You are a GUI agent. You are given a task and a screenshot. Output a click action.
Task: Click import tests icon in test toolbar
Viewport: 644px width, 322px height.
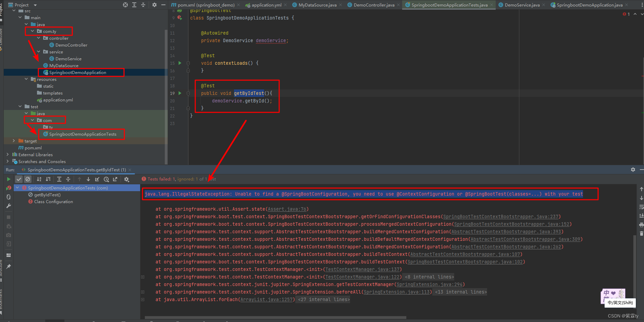(97, 179)
